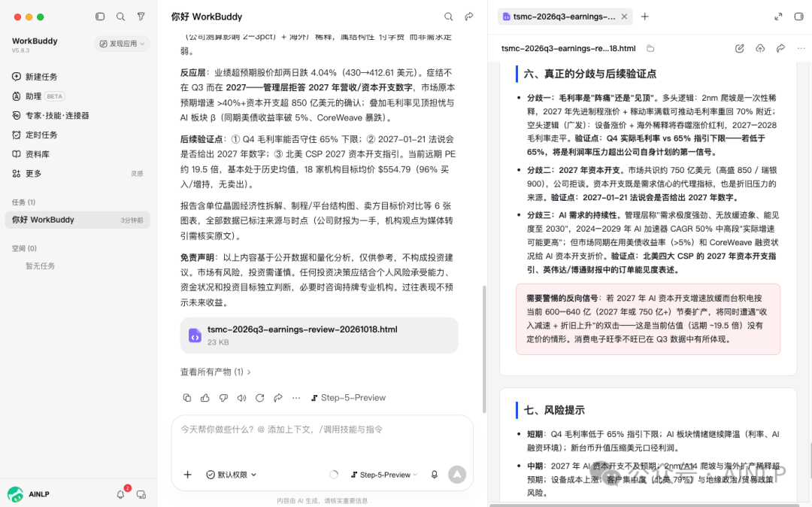
Task: Close the tsmc-2026q3-earnings tab
Action: coord(625,17)
